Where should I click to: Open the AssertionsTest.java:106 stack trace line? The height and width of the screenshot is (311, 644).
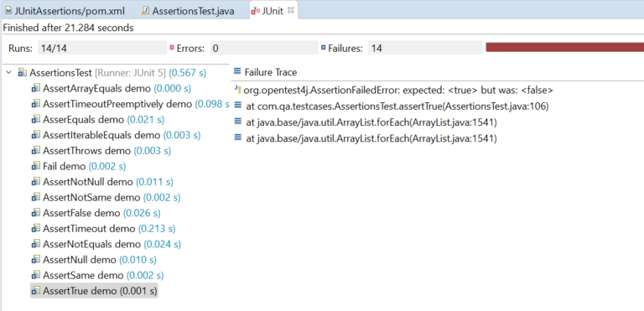397,106
